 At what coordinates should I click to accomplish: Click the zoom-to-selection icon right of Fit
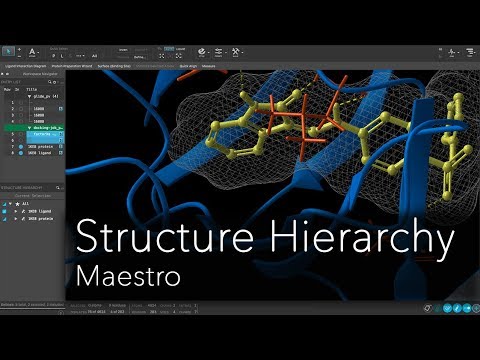(x=179, y=56)
